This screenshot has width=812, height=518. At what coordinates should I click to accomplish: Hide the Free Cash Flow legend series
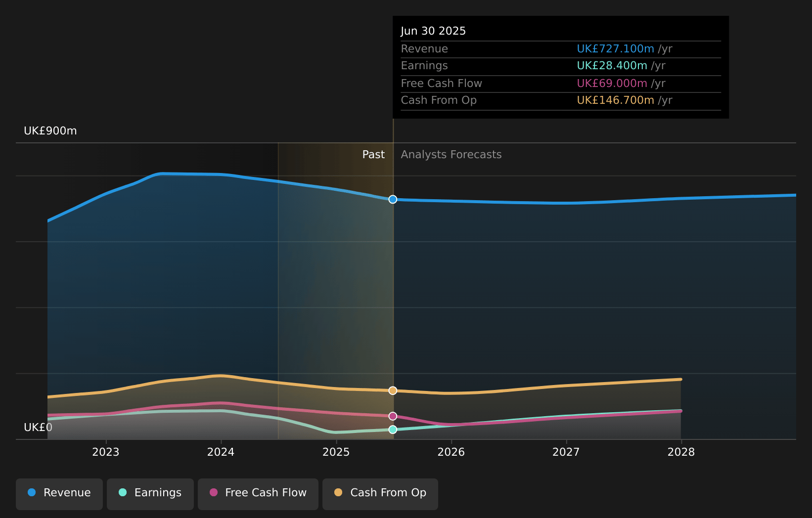tap(258, 493)
